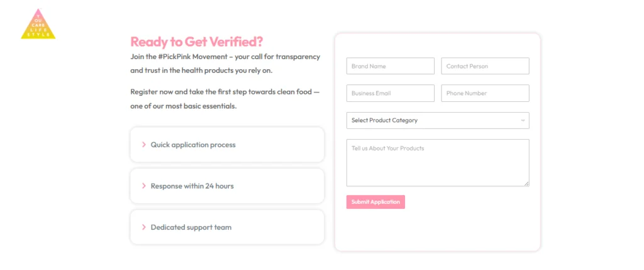Screen dimensions: 644x270
Task: Click the dropdown arrow in Select Product Category
Action: click(523, 120)
